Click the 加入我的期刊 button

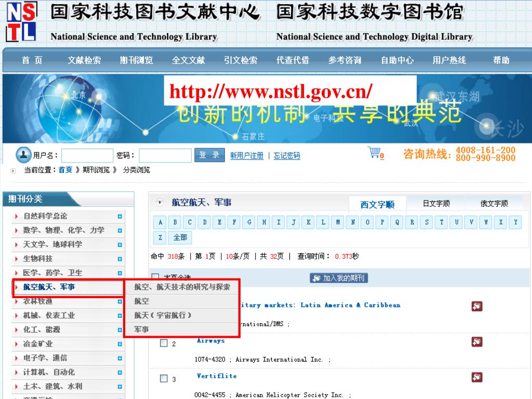(x=339, y=278)
